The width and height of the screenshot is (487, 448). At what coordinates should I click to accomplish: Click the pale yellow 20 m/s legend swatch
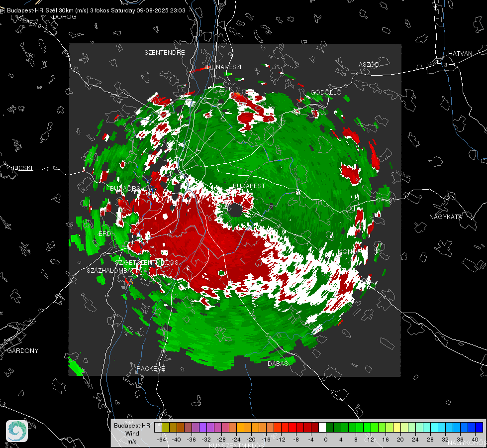pos(396,427)
